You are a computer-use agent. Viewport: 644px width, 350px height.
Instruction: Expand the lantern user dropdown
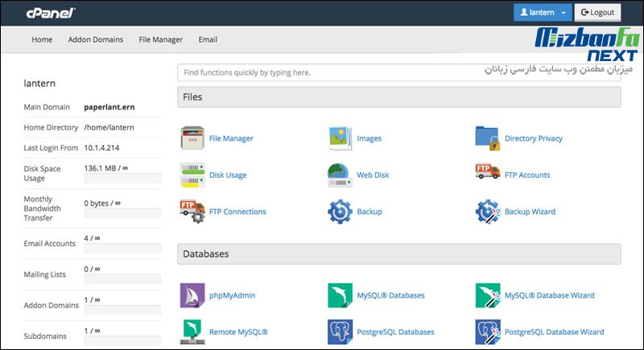coord(543,13)
